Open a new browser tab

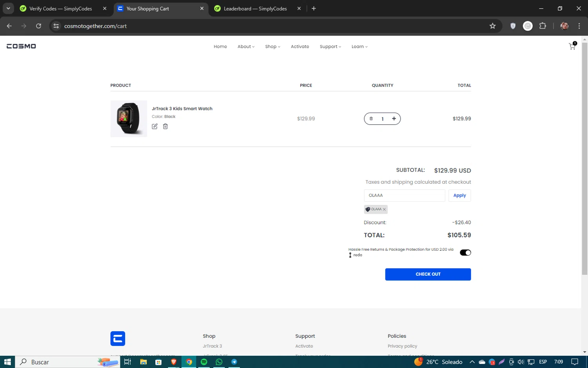314,8
